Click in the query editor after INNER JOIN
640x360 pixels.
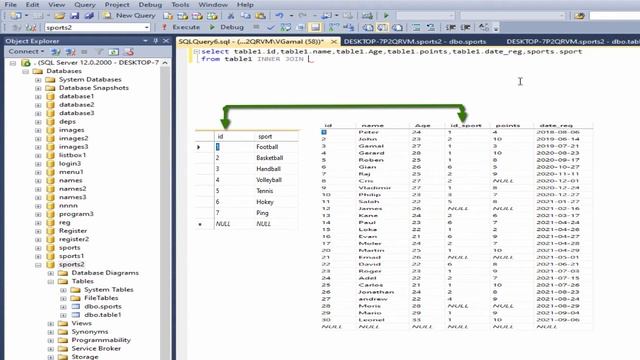(x=310, y=59)
